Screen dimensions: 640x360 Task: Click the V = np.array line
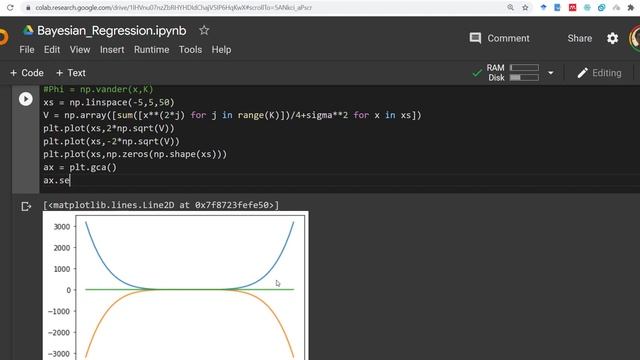(x=232, y=115)
